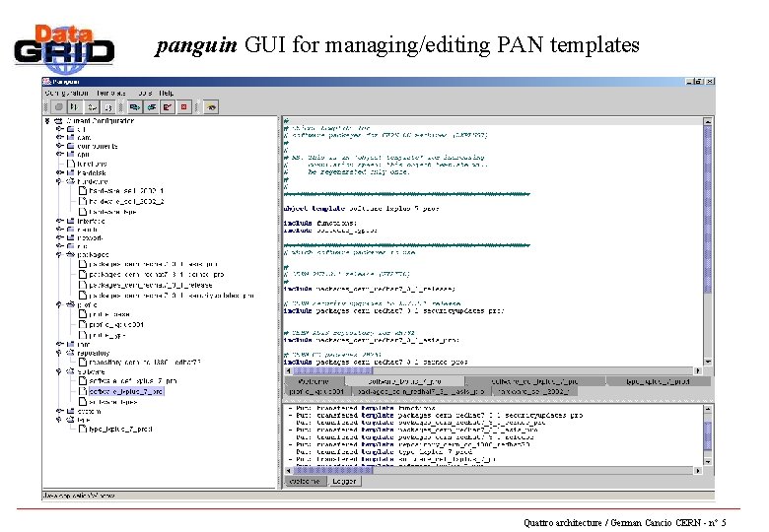Switch to Welcome tab in editor tab row

(x=314, y=381)
